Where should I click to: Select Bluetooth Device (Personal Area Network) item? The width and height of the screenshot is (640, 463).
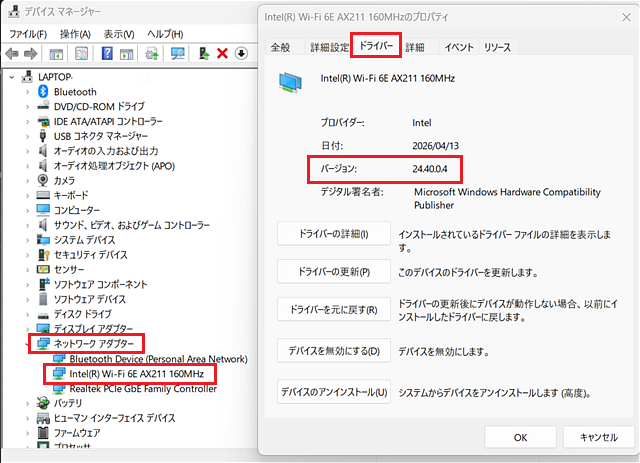pyautogui.click(x=151, y=359)
